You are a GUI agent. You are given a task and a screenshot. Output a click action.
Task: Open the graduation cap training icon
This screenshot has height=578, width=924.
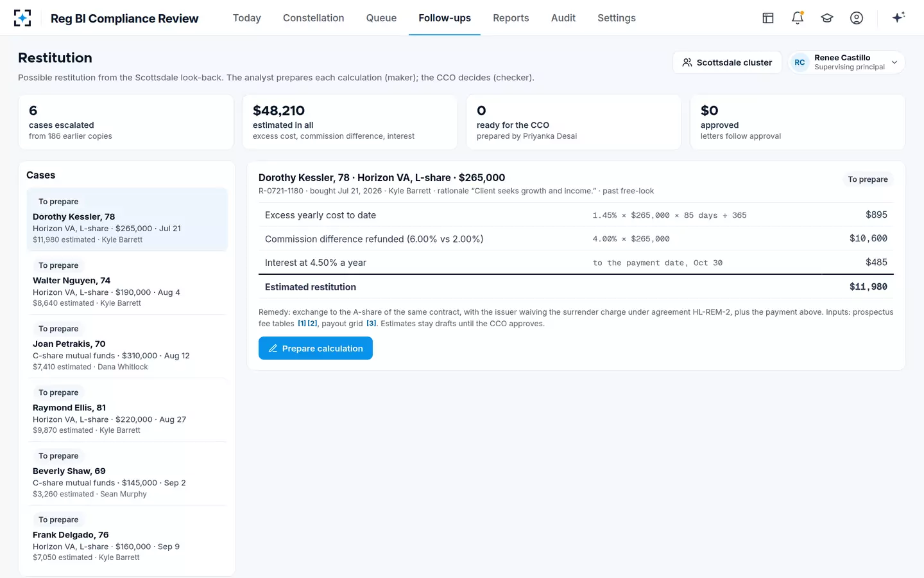coord(827,18)
